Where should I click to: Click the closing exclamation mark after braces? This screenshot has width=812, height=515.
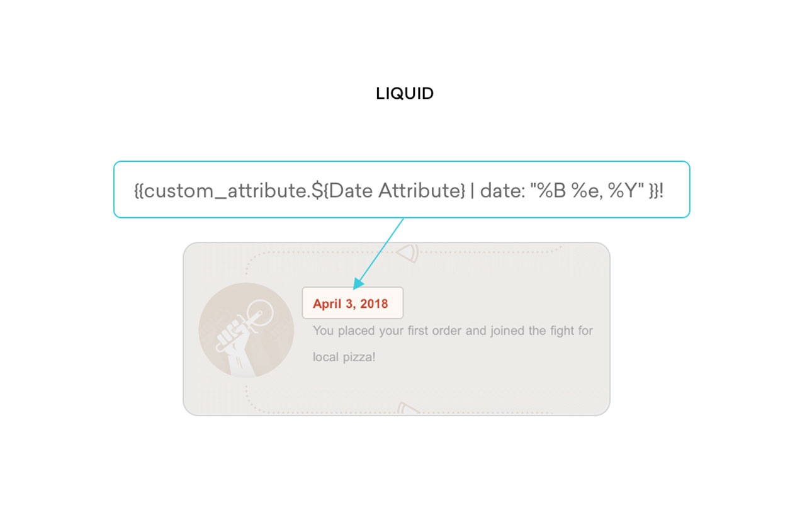[x=662, y=190]
